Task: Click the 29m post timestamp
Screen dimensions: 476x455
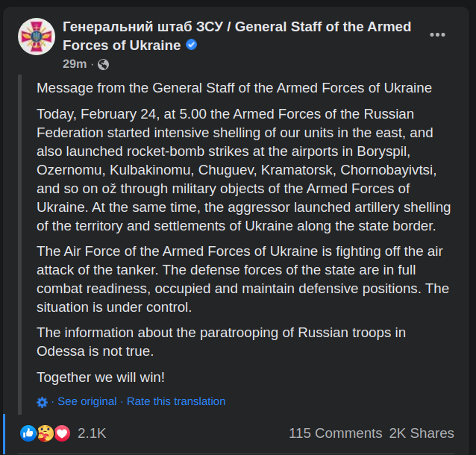Action: [x=75, y=64]
